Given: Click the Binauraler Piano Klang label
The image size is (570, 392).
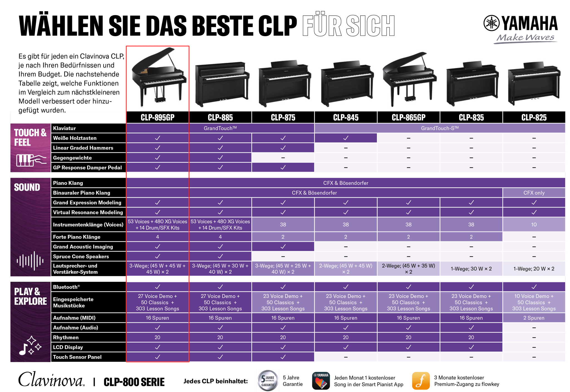Looking at the screenshot, I should pyautogui.click(x=88, y=193).
